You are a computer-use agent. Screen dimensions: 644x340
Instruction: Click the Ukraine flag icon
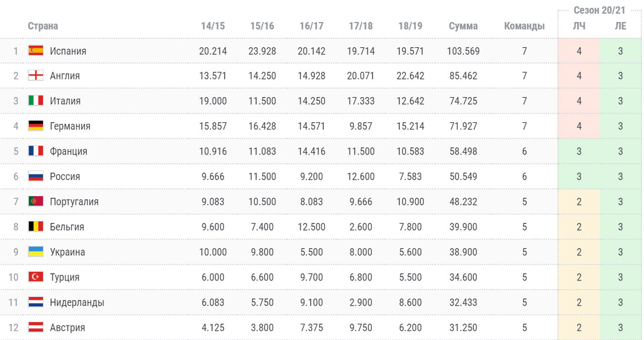coord(36,252)
